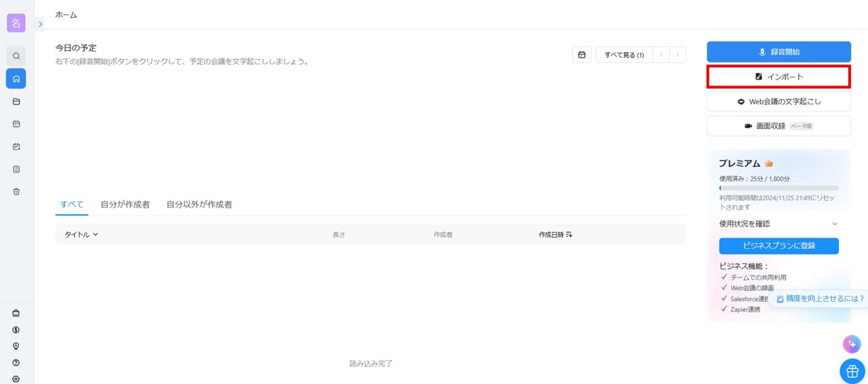This screenshot has width=868, height=384.
Task: Select the すべて tab
Action: pos(72,204)
